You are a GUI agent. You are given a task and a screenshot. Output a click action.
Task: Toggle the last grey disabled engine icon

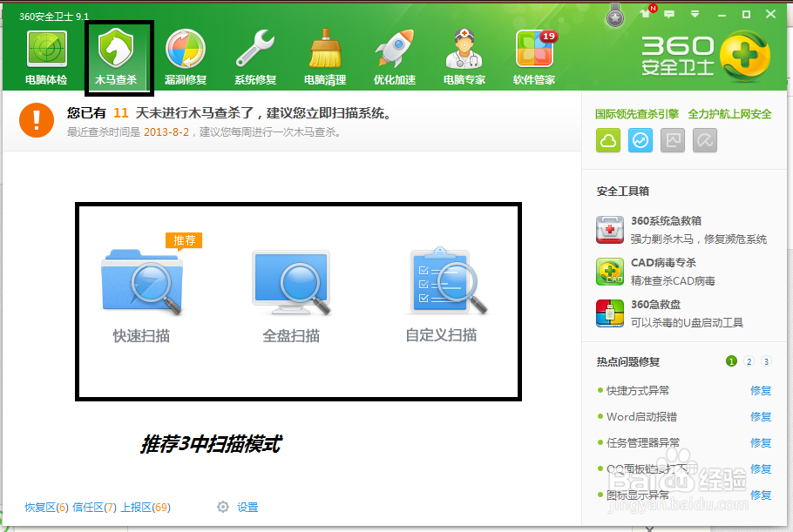[705, 140]
